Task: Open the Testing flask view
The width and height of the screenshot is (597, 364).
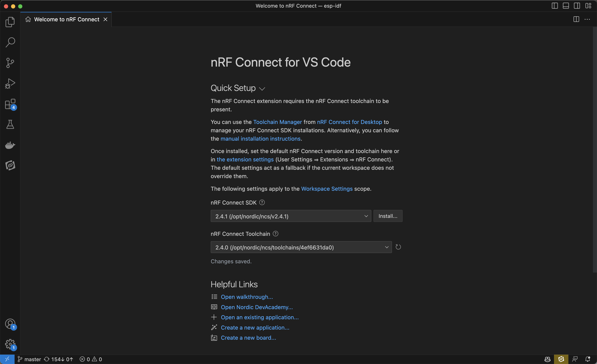Action: coord(10,124)
